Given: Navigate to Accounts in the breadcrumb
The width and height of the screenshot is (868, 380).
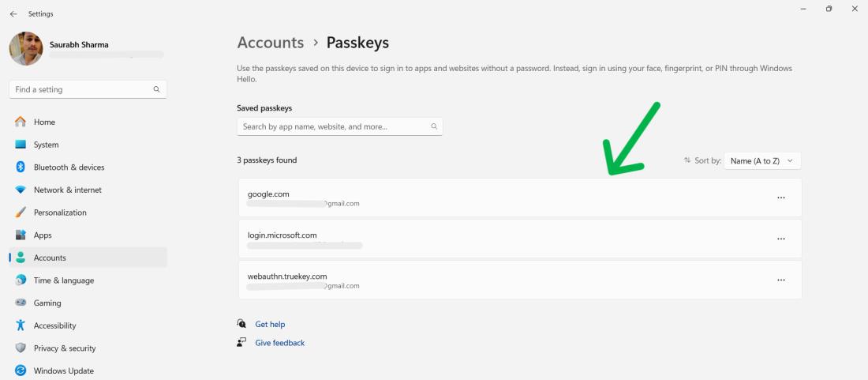Looking at the screenshot, I should tap(270, 43).
